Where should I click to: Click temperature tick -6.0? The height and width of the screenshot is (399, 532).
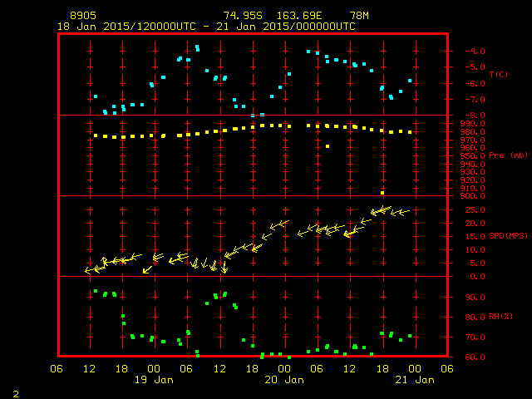[x=475, y=83]
